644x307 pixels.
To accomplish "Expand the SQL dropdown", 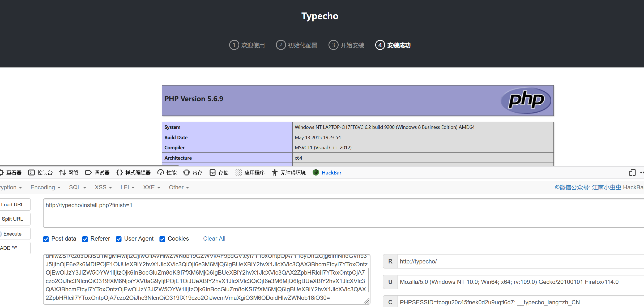I will [x=78, y=187].
